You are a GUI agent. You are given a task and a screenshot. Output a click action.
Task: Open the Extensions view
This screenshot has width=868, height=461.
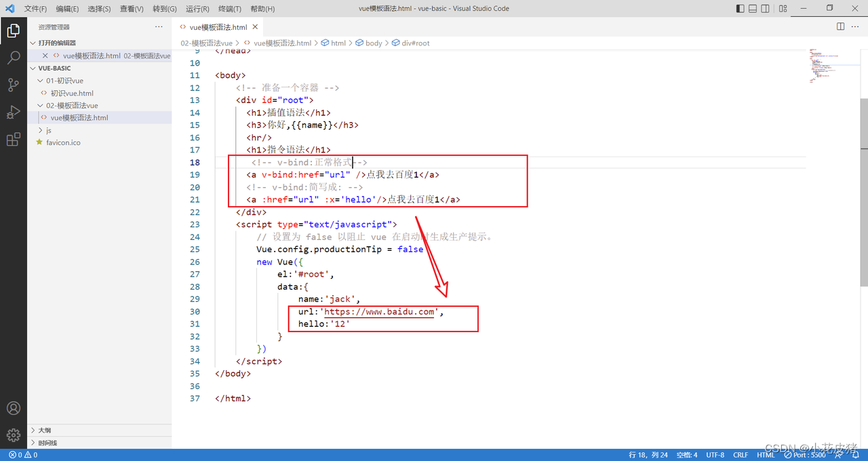[13, 140]
